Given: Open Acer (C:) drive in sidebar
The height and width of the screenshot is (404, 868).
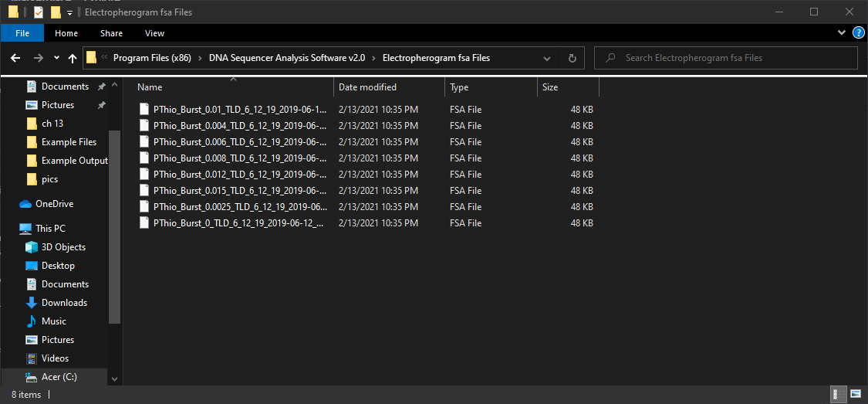Looking at the screenshot, I should pyautogui.click(x=59, y=377).
